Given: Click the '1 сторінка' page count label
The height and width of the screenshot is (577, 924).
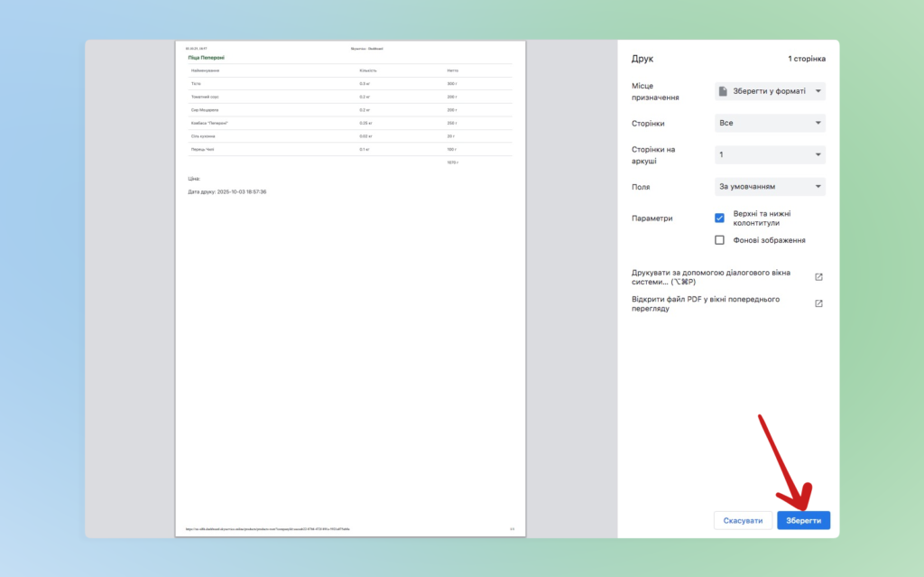Looking at the screenshot, I should (806, 59).
